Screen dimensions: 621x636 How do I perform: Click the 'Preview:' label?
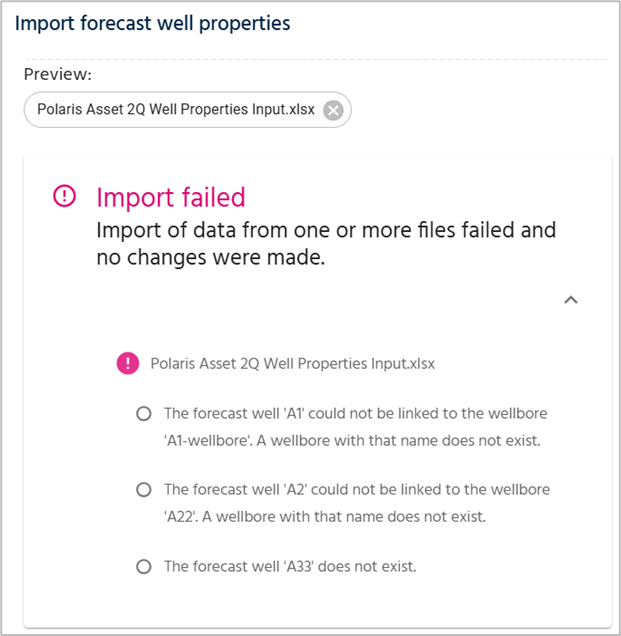click(57, 74)
